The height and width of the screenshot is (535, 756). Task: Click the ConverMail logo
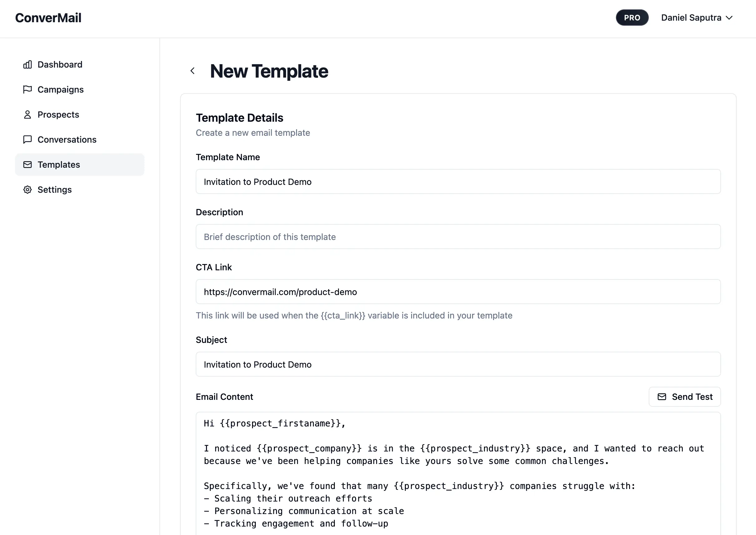click(x=48, y=18)
